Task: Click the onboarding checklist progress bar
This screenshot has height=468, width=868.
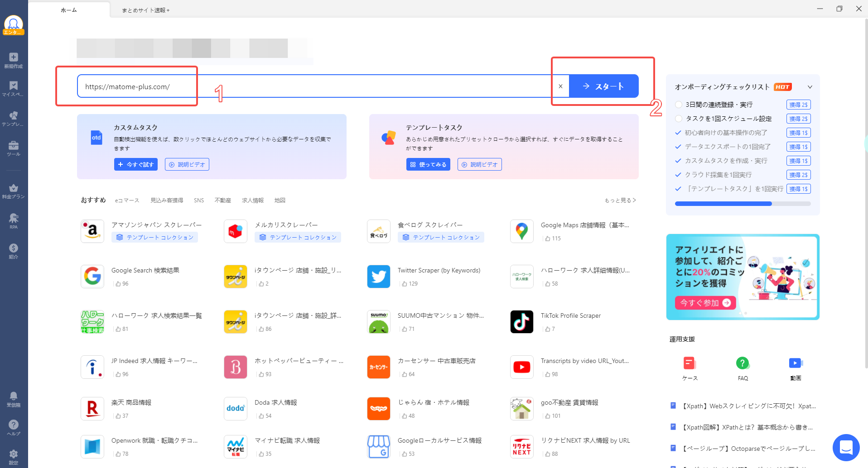Action: (743, 204)
